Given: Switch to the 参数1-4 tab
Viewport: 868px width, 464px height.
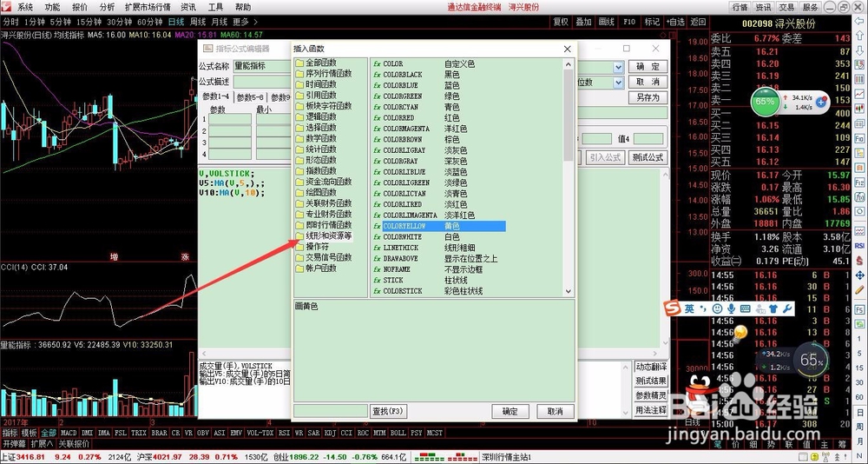Looking at the screenshot, I should coord(216,97).
